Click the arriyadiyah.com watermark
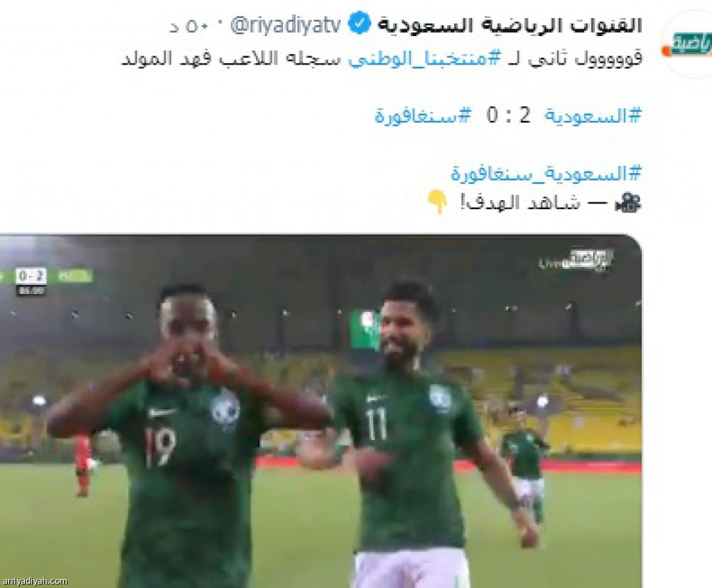712x588 pixels. pos(35,581)
